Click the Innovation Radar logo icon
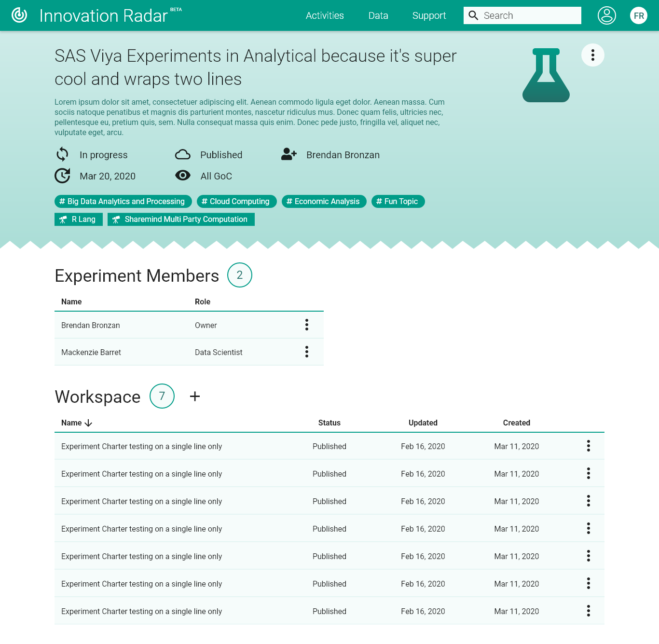659x644 pixels. pos(19,15)
